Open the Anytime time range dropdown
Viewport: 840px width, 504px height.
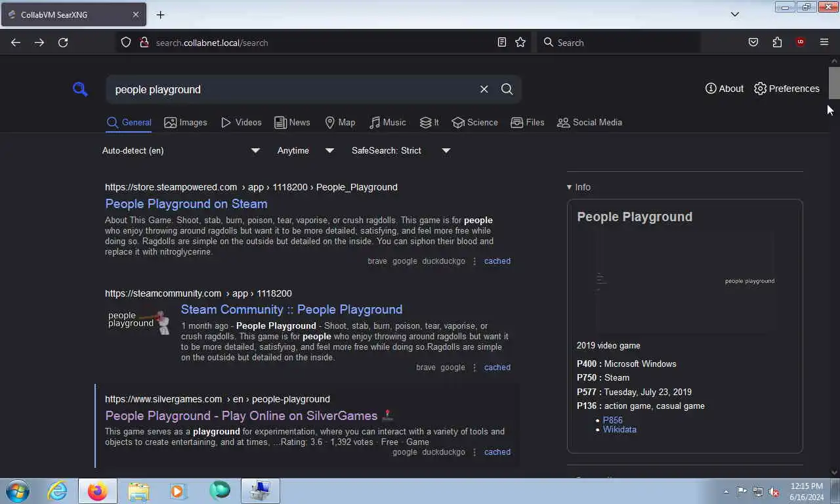click(x=305, y=150)
